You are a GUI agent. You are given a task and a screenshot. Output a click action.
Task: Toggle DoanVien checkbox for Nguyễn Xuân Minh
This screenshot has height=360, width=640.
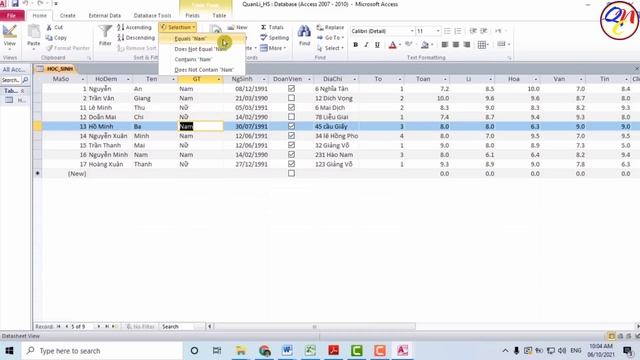tap(291, 136)
